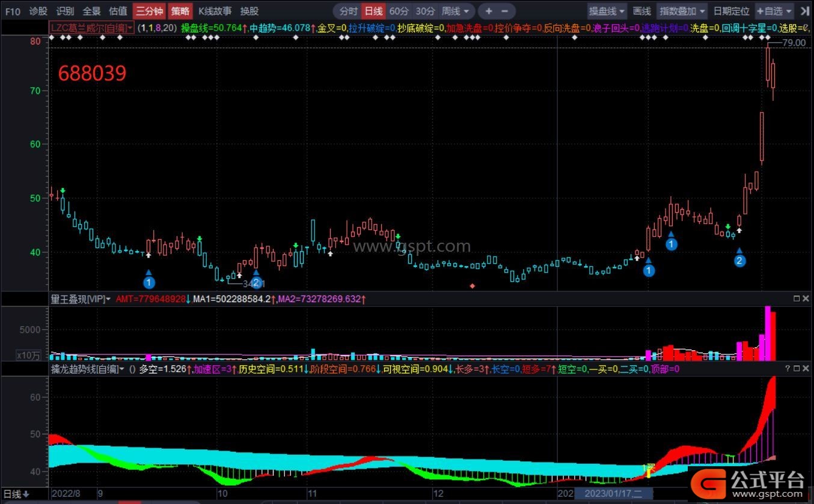The width and height of the screenshot is (814, 504).
Task: Maximize the 擒龙趋势线 panel
Action: (797, 368)
